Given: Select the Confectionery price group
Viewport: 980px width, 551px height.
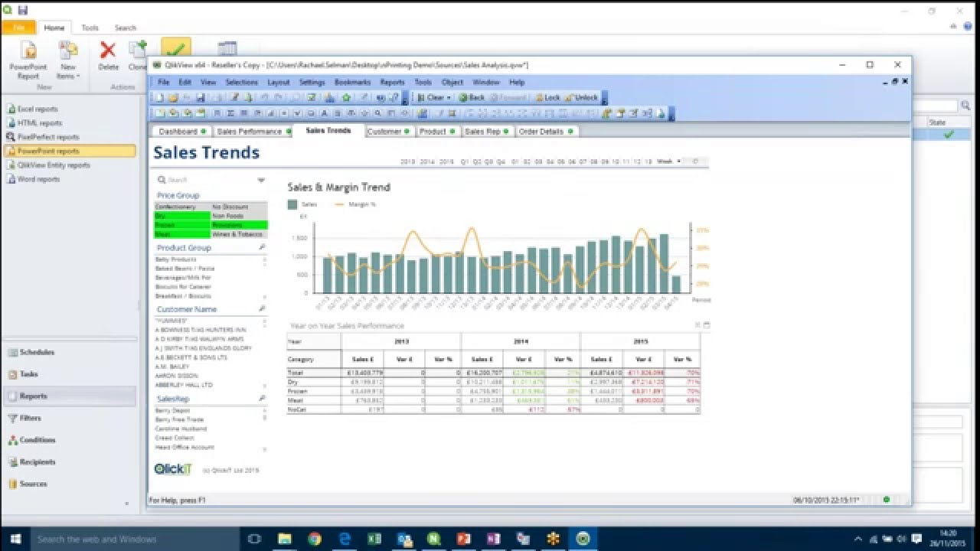Looking at the screenshot, I should [182, 207].
